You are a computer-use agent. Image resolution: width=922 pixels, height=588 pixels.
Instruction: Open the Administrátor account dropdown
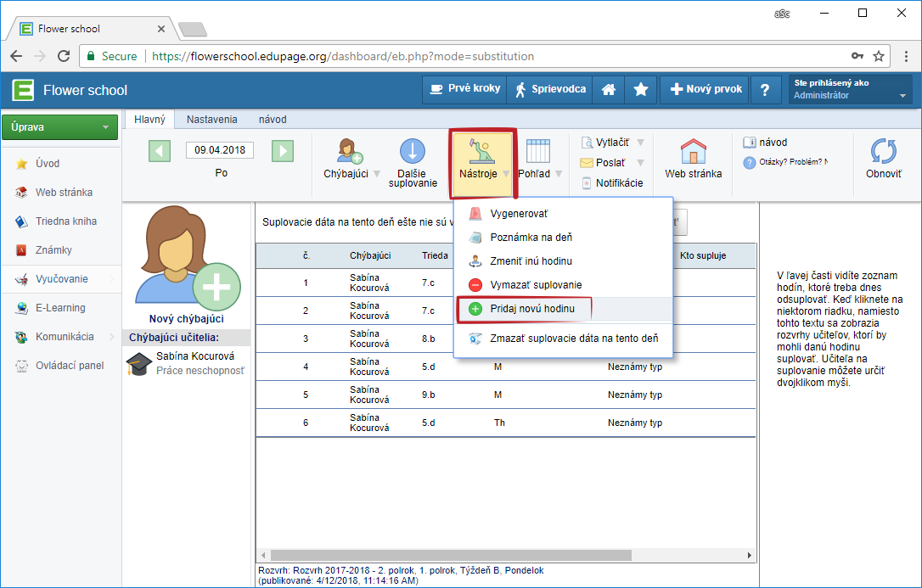[851, 89]
